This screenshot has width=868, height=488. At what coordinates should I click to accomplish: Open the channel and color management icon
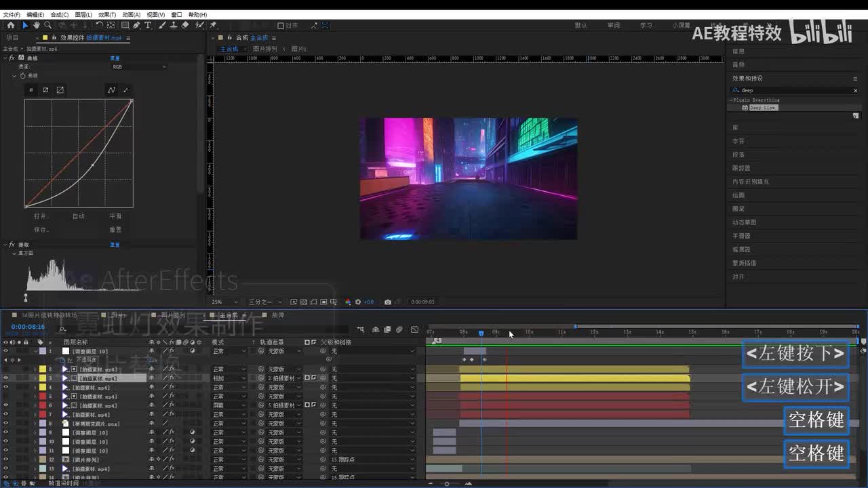click(x=348, y=302)
